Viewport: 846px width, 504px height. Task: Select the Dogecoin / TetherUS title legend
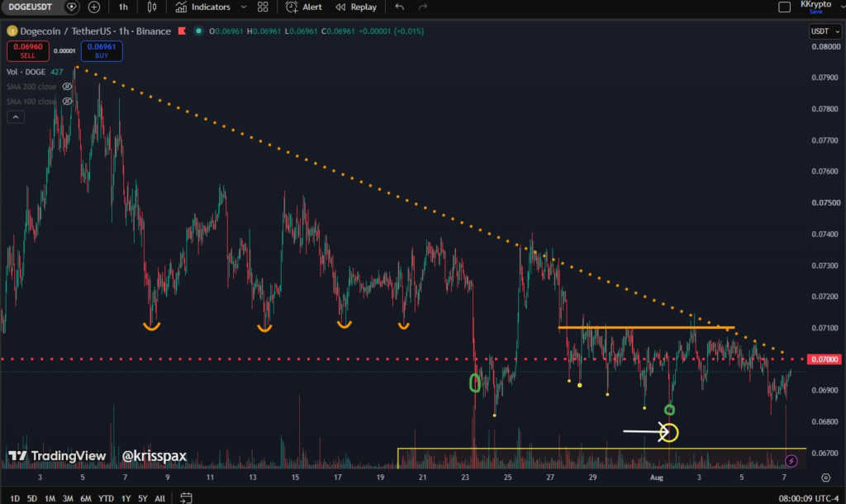coord(96,31)
